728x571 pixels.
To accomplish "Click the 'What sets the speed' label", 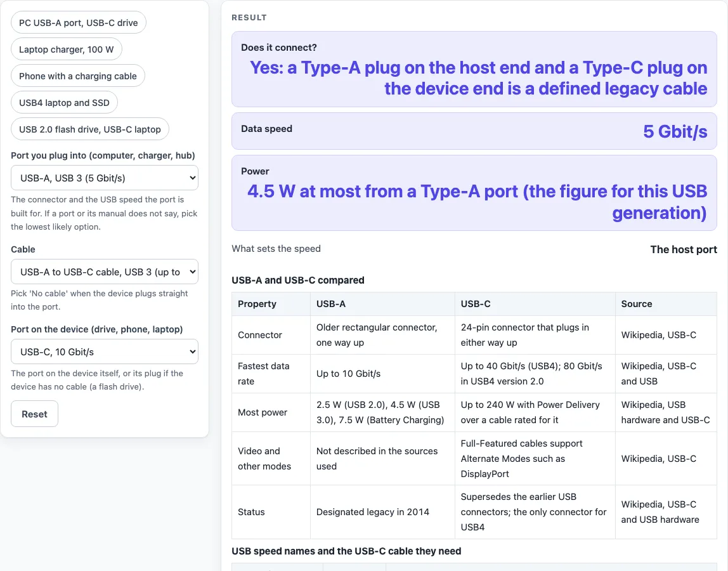I will coord(276,249).
